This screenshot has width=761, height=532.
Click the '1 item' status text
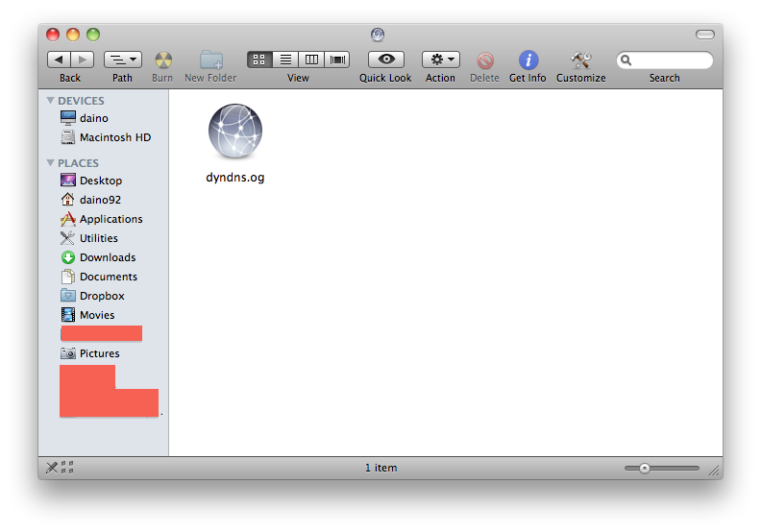(381, 468)
